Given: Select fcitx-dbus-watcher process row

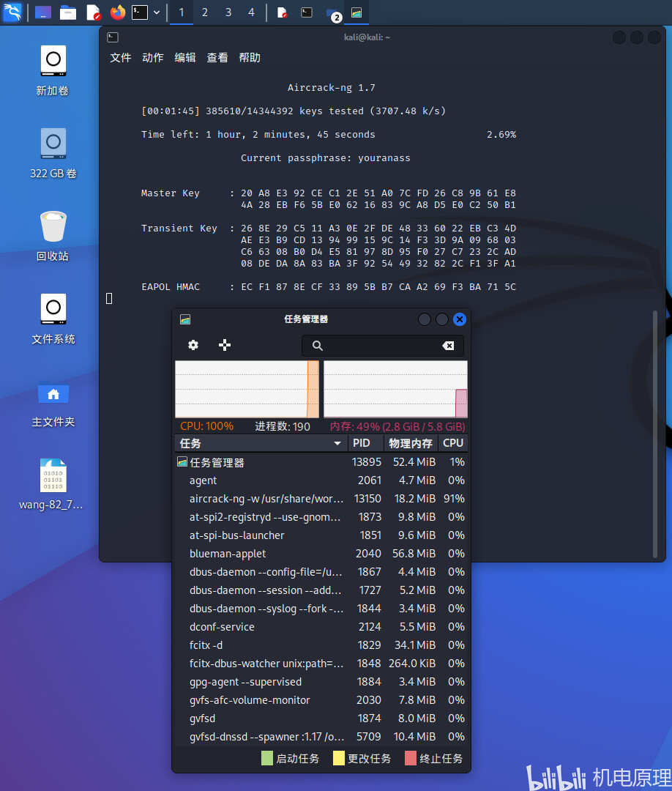Looking at the screenshot, I should pyautogui.click(x=321, y=664).
